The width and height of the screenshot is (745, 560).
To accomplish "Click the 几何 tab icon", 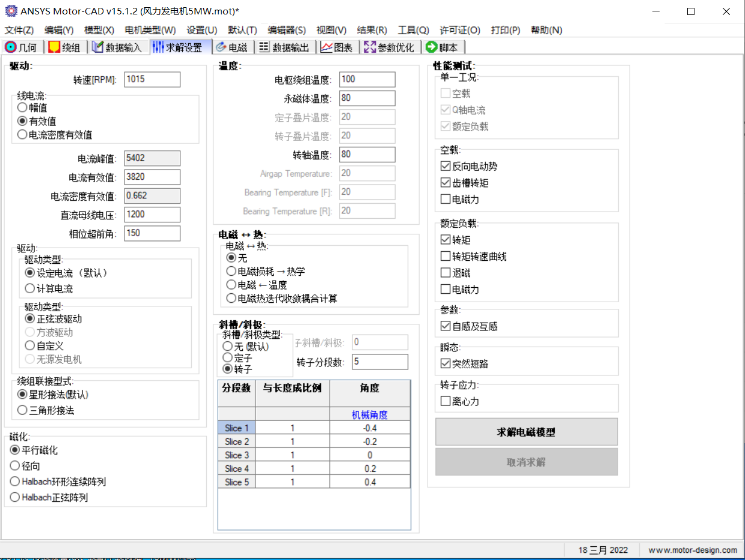I will (x=10, y=47).
